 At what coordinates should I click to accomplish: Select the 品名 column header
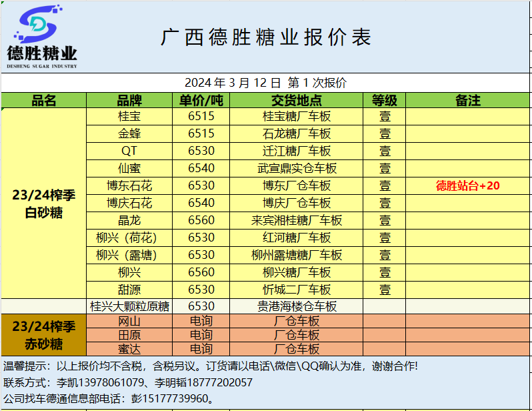[44, 100]
